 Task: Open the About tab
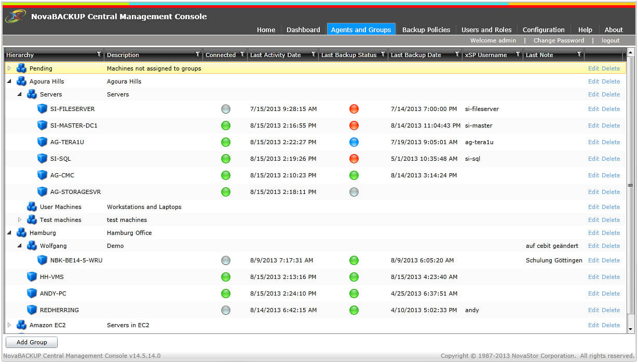pos(614,30)
